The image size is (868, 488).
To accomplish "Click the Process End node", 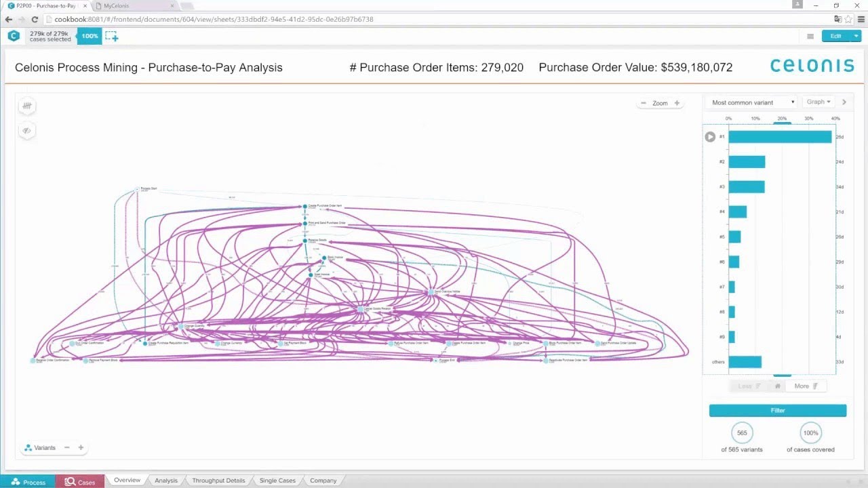I will click(x=435, y=361).
